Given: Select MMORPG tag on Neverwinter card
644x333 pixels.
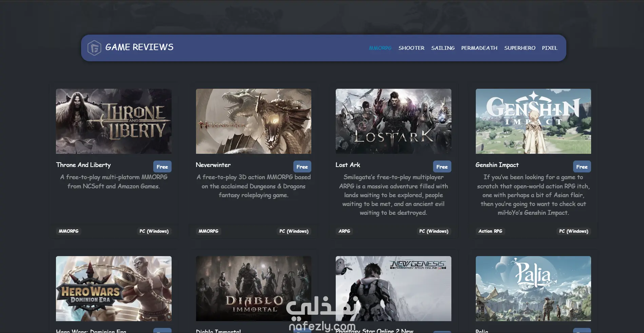Looking at the screenshot, I should coord(209,231).
